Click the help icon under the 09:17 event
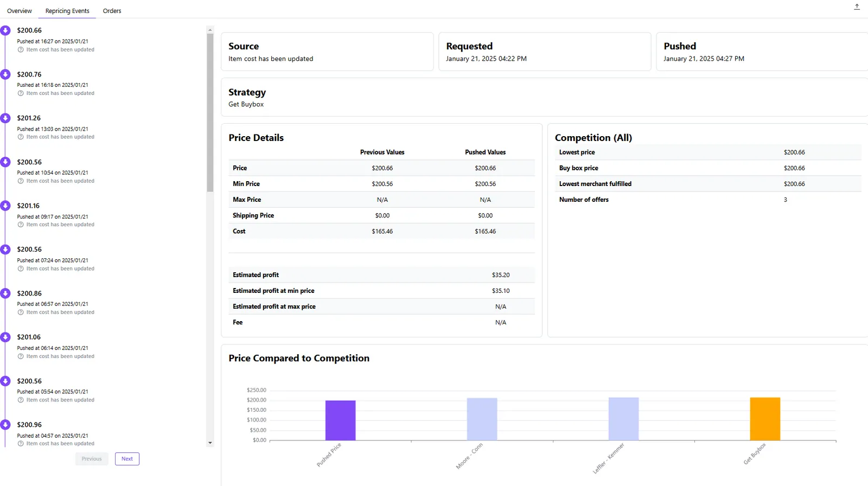 [21, 225]
